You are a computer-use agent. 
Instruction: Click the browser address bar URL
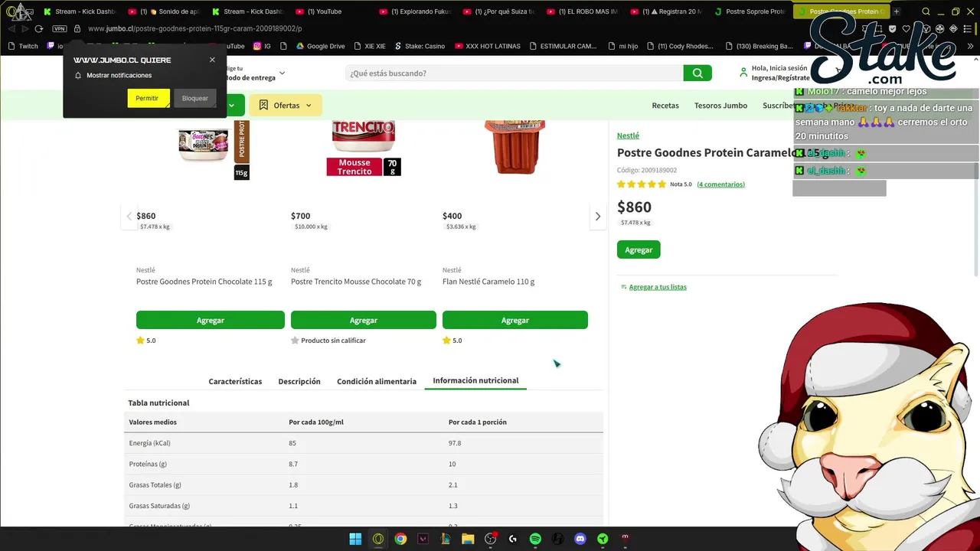pyautogui.click(x=194, y=28)
